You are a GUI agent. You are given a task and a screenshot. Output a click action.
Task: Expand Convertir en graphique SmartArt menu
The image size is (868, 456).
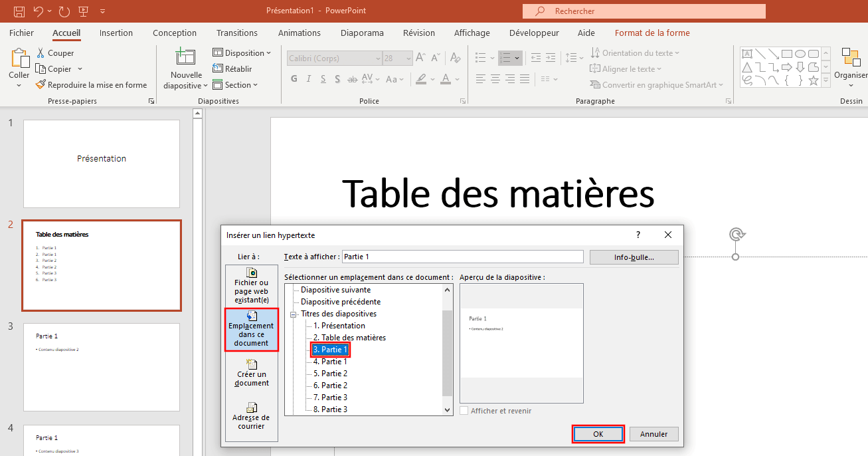tap(657, 85)
